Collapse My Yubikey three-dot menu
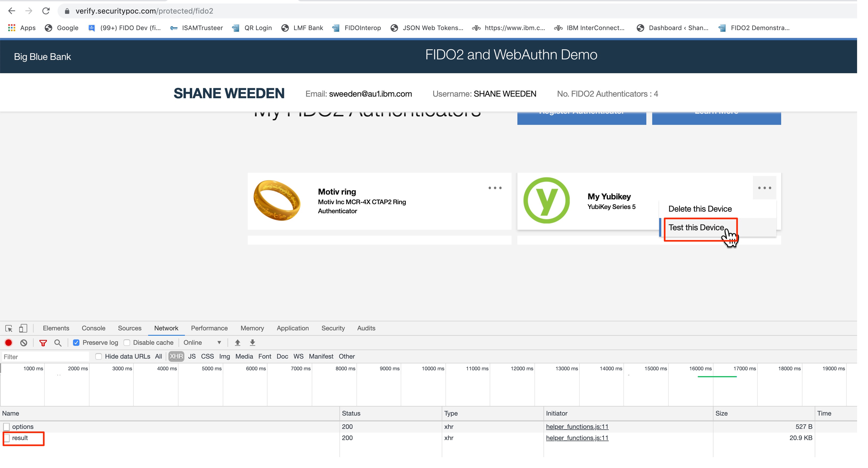Viewport: 868px width, 468px height. [764, 188]
